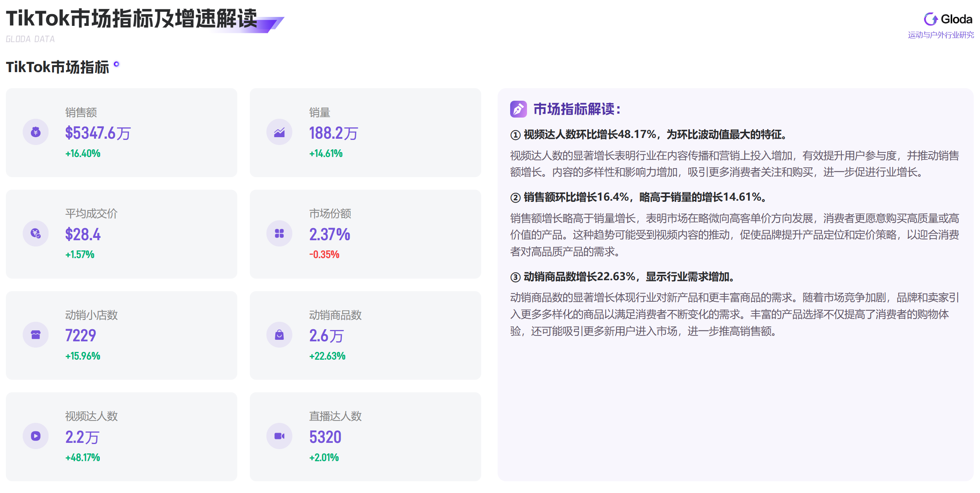Click the GLODA DATA subtitle
980x493 pixels.
pos(30,39)
